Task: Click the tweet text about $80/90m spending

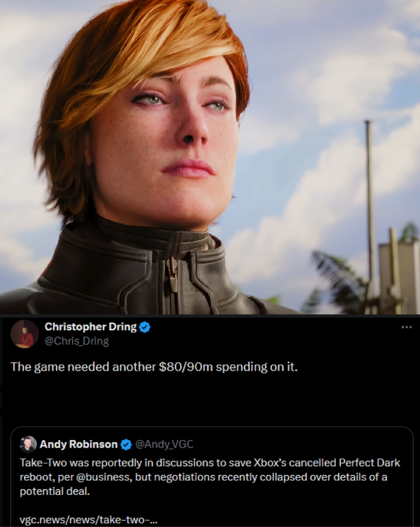Action: (x=154, y=367)
